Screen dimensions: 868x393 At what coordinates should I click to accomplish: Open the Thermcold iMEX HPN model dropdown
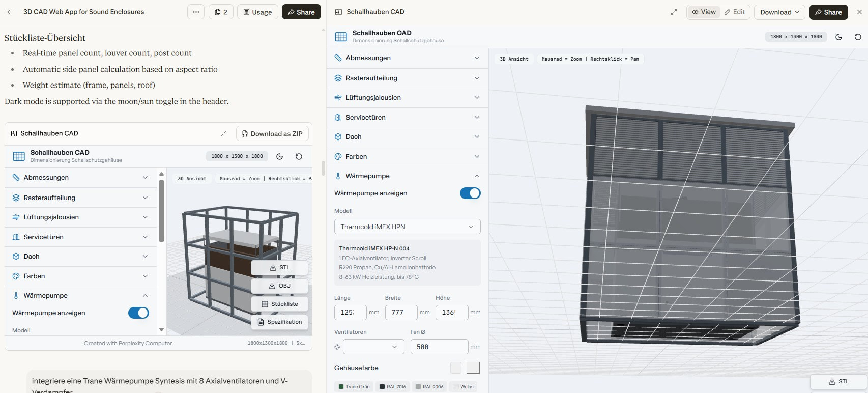[x=407, y=227]
